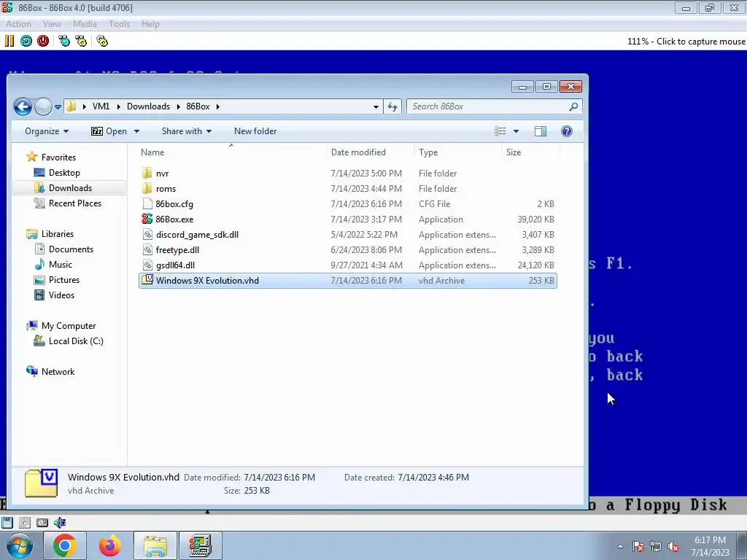
Task: Open the Tools menu in 86Box
Action: pos(119,24)
